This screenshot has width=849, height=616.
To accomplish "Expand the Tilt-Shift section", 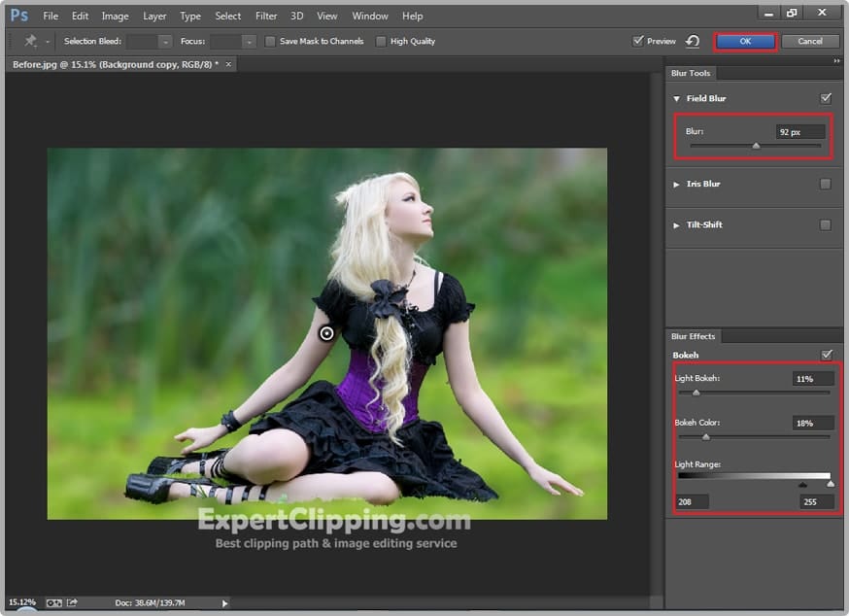I will point(677,224).
